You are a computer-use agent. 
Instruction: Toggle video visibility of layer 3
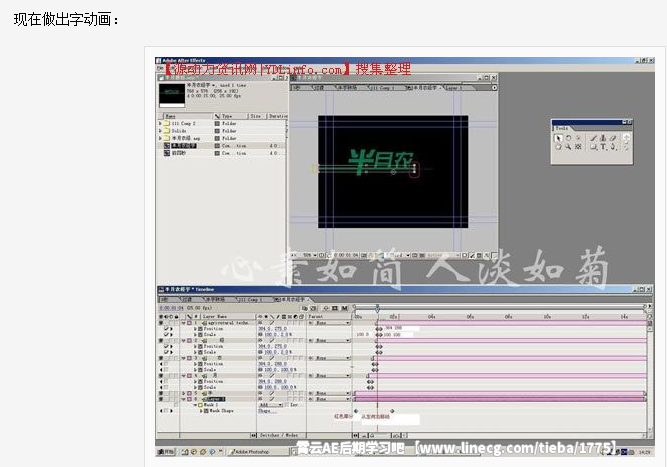[x=161, y=359]
